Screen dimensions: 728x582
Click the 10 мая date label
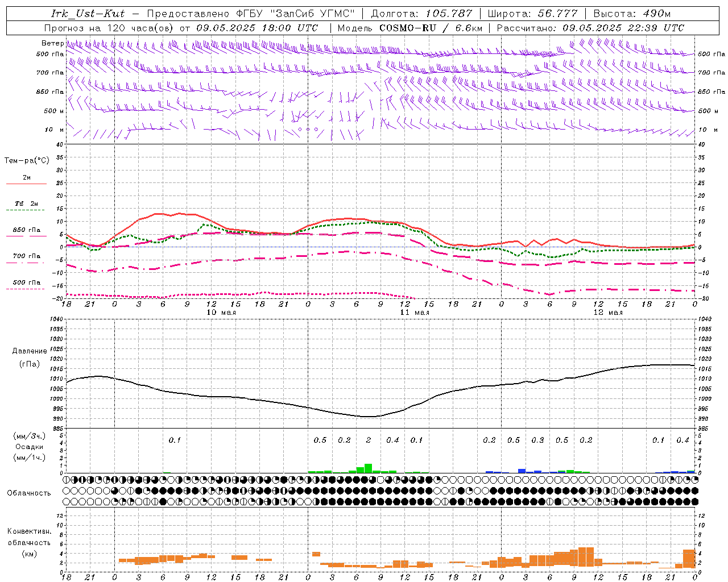[221, 313]
